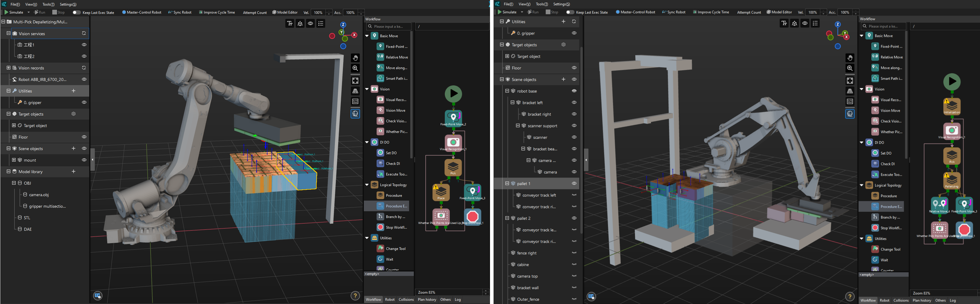The image size is (980, 304).
Task: Open the Tools menu in the right window
Action: point(542,4)
